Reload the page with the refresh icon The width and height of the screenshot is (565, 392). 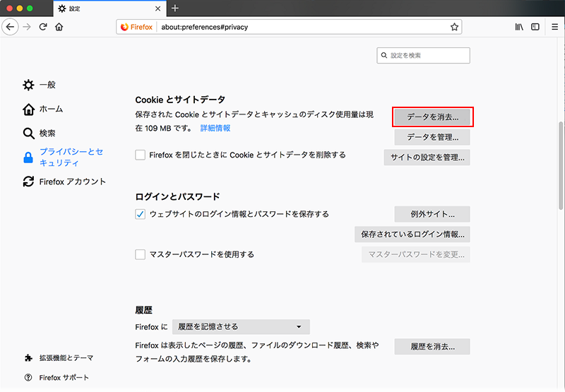(x=43, y=27)
